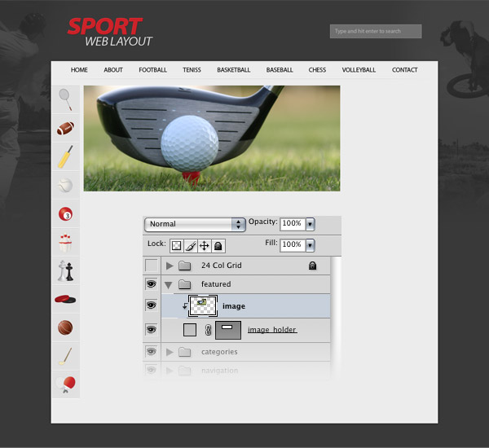Open the BASKETBALL navigation item
The height and width of the screenshot is (448, 489).
click(x=233, y=70)
